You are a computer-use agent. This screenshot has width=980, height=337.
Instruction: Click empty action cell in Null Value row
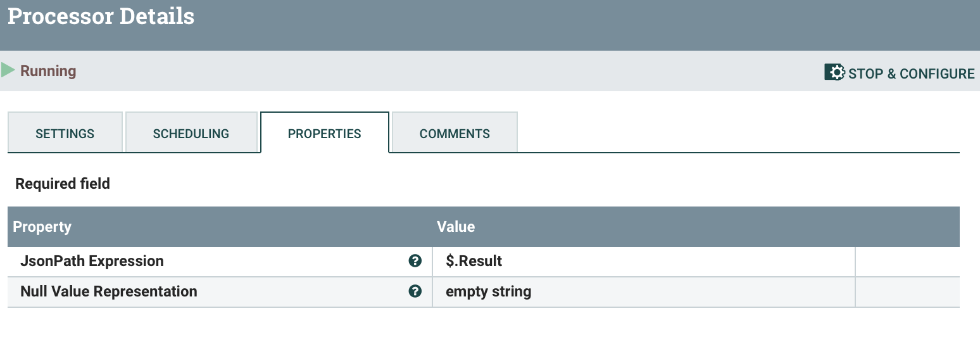(x=907, y=292)
